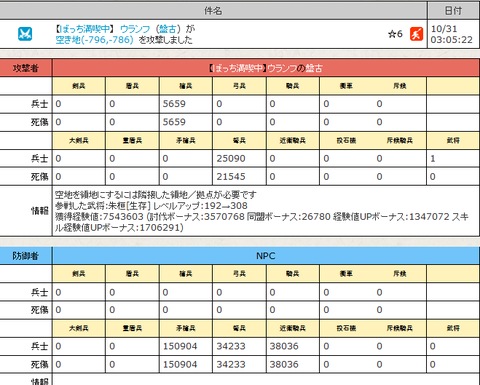Click the blue crossed-swords attack report icon
480x385 pixels.
point(25,34)
